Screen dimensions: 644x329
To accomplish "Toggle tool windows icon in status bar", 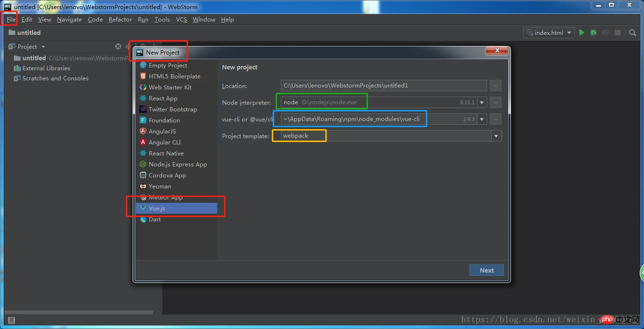I will (11, 320).
